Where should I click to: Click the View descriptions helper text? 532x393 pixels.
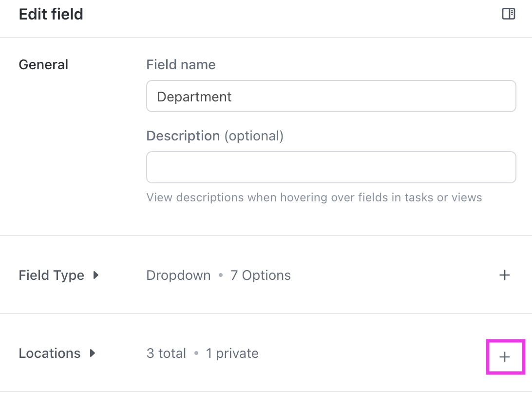click(x=314, y=197)
